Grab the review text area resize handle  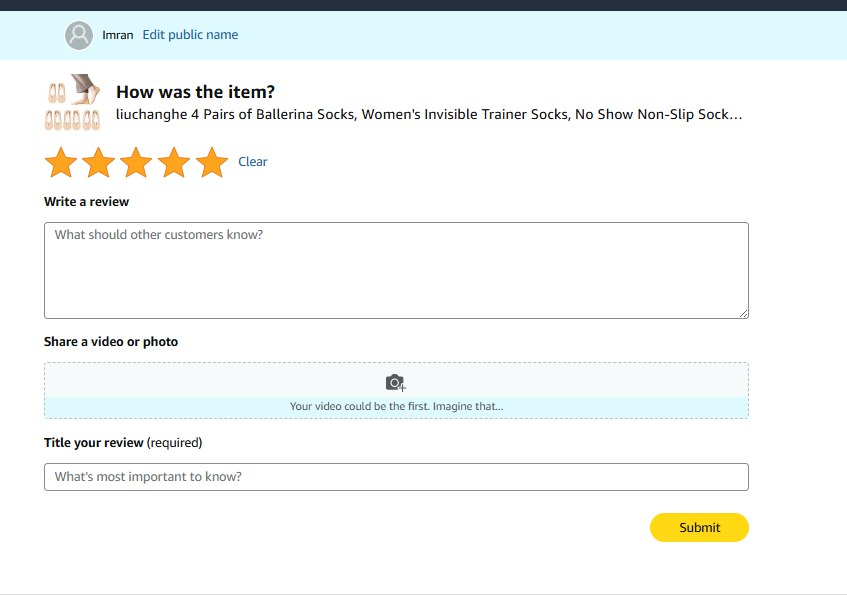[743, 313]
